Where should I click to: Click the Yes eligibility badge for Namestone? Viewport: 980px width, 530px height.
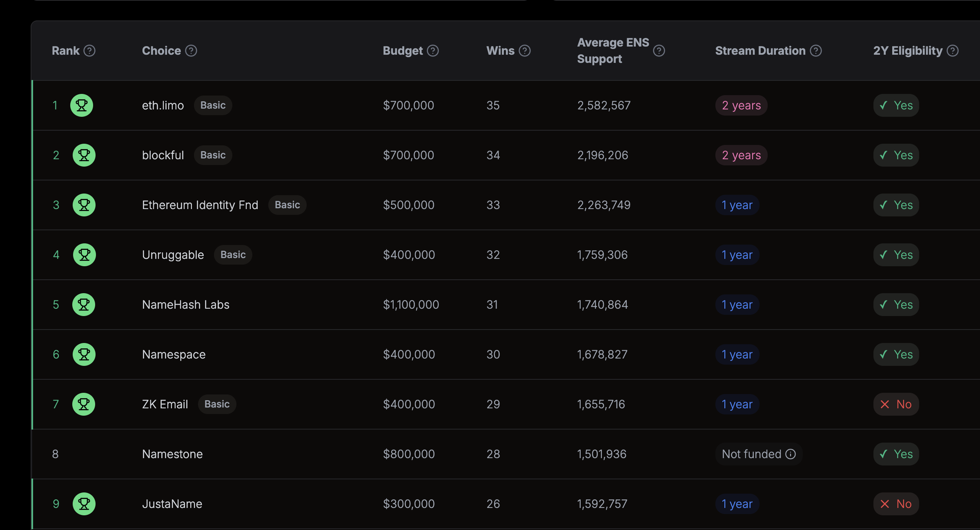coord(896,454)
